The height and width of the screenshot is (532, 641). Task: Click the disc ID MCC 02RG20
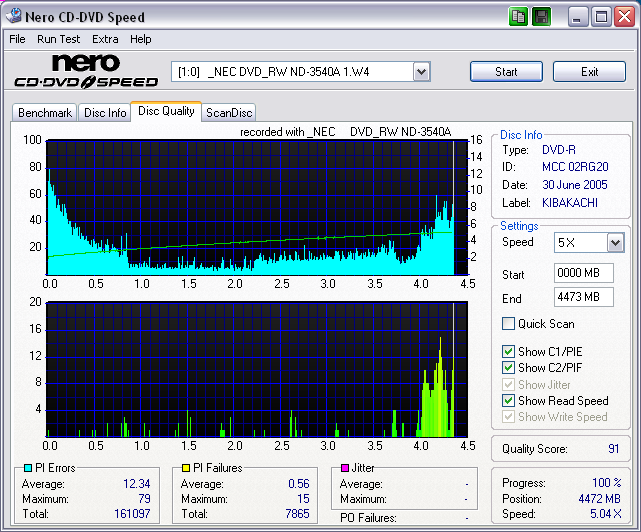tap(575, 167)
